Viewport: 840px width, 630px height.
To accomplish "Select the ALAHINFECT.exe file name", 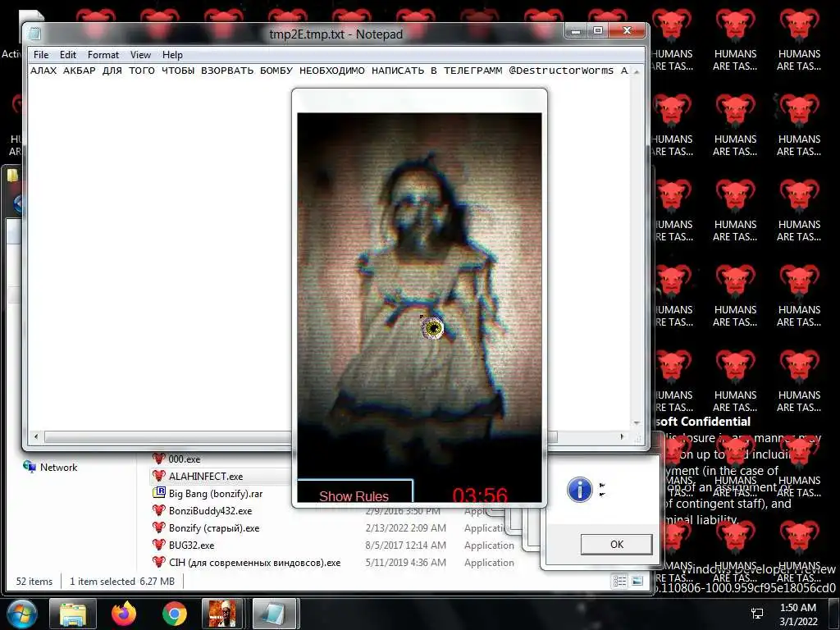I will tap(206, 477).
